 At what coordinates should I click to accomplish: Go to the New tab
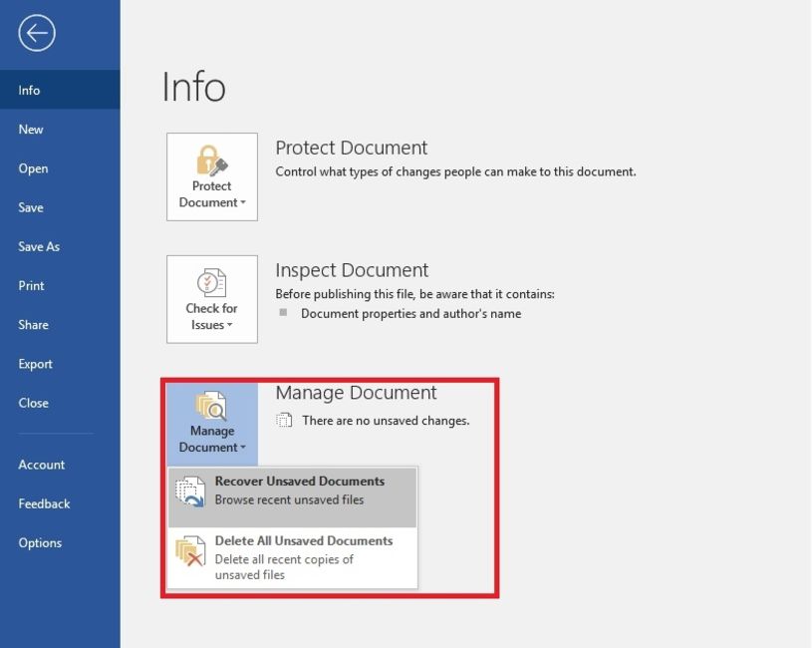coord(60,130)
